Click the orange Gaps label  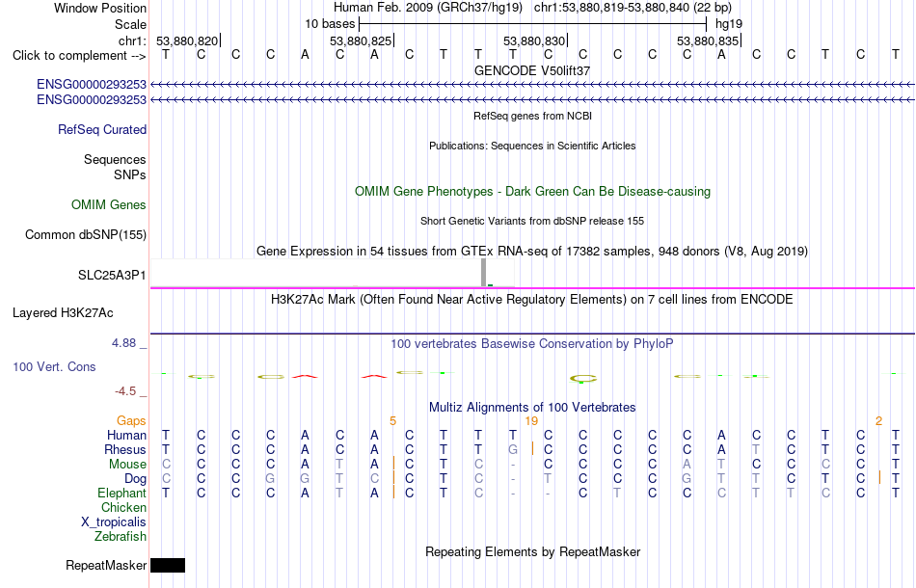pyautogui.click(x=131, y=421)
